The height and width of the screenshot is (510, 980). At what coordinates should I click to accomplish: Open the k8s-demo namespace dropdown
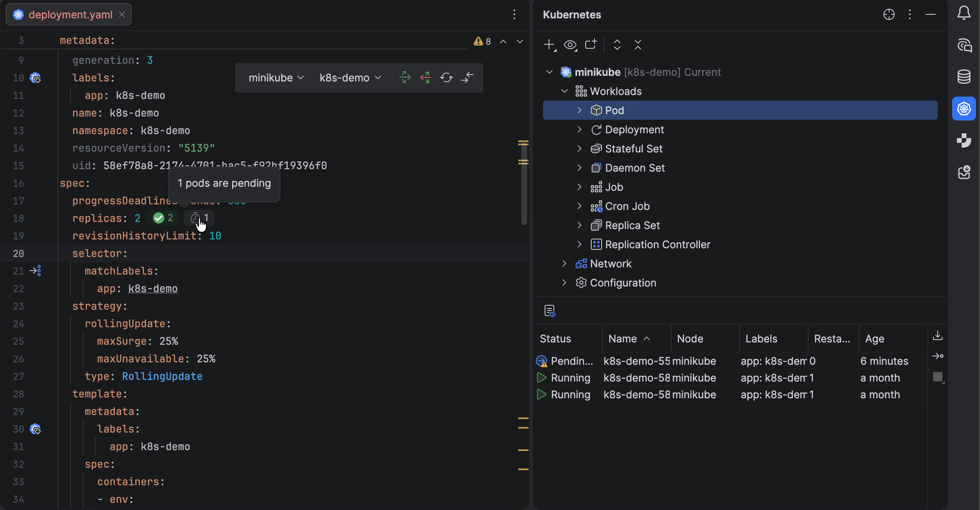[350, 78]
